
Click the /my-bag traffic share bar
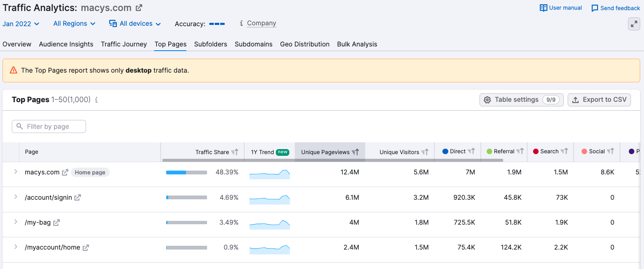186,223
